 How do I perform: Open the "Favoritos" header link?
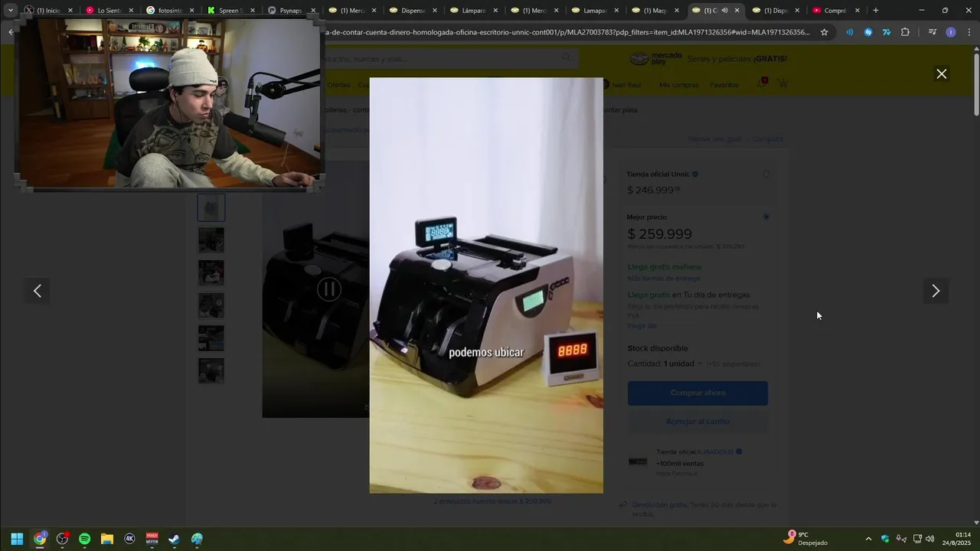724,85
